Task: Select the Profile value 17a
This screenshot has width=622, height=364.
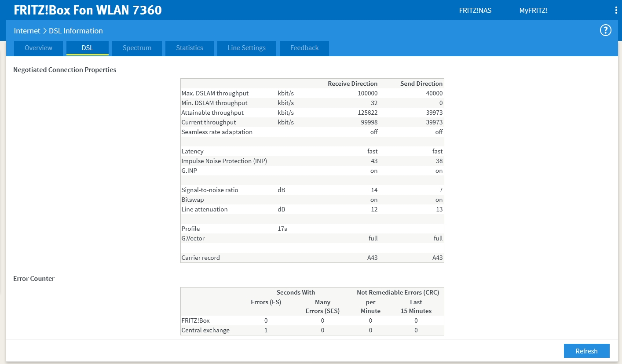Action: (x=282, y=229)
